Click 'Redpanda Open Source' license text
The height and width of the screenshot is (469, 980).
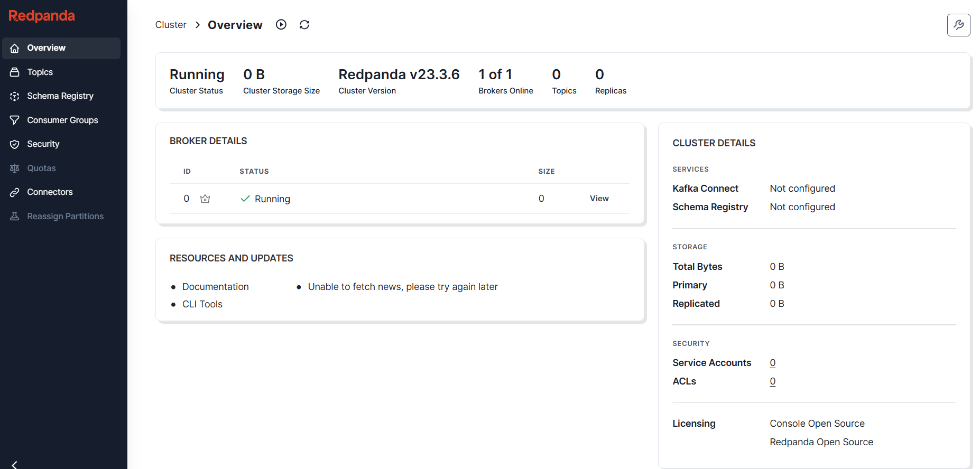[821, 442]
